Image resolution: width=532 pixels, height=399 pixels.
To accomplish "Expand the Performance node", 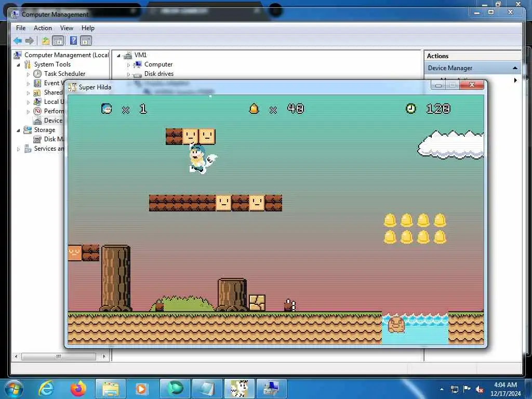I will (x=28, y=111).
